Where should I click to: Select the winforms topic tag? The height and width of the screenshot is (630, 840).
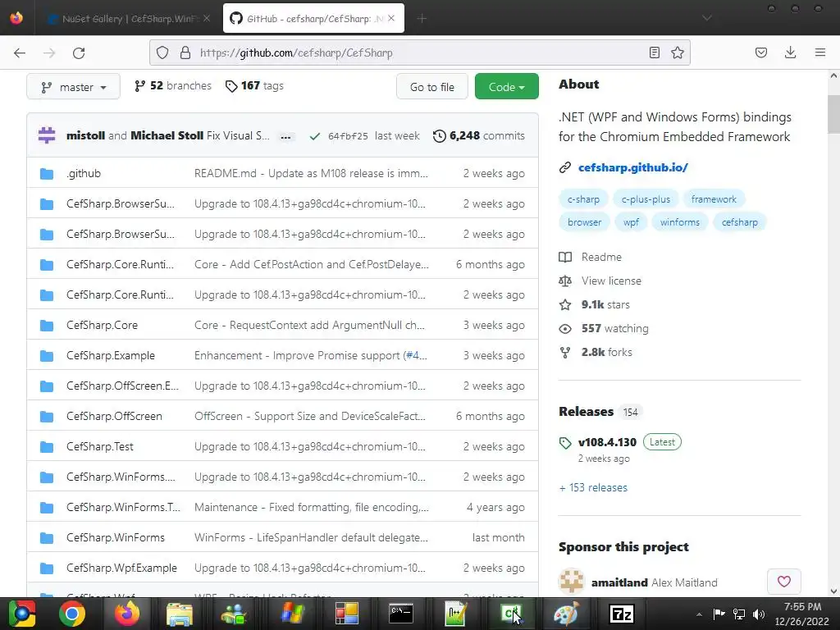tap(679, 222)
